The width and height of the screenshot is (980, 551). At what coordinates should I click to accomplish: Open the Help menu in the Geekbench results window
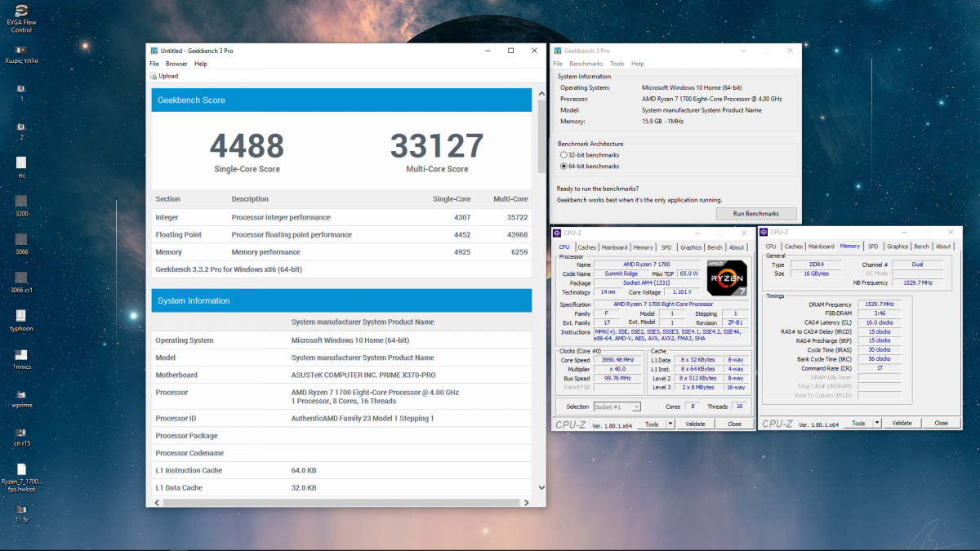tap(201, 64)
